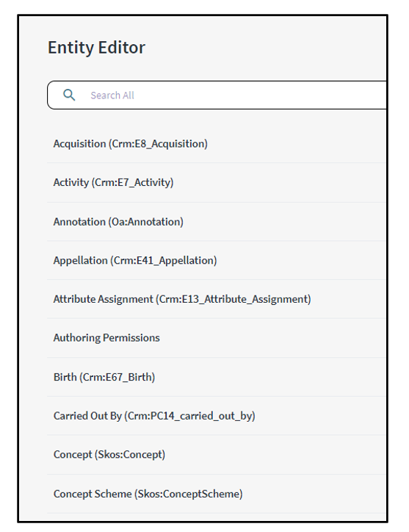The image size is (409, 532).
Task: Select the Carried Out By entry
Action: [x=217, y=416]
